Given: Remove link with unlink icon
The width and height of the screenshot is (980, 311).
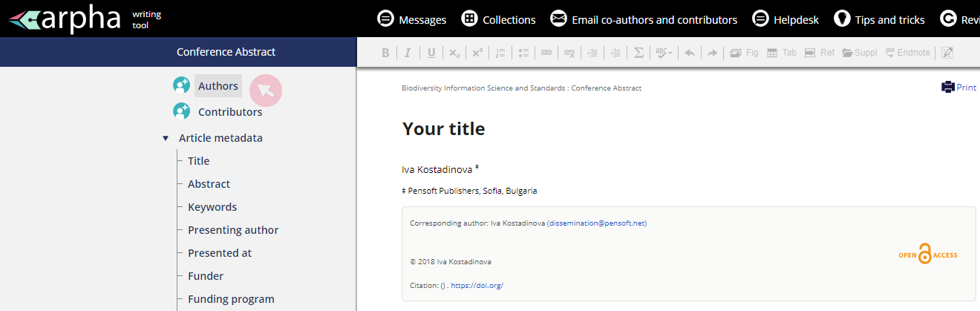Looking at the screenshot, I should pos(569,53).
